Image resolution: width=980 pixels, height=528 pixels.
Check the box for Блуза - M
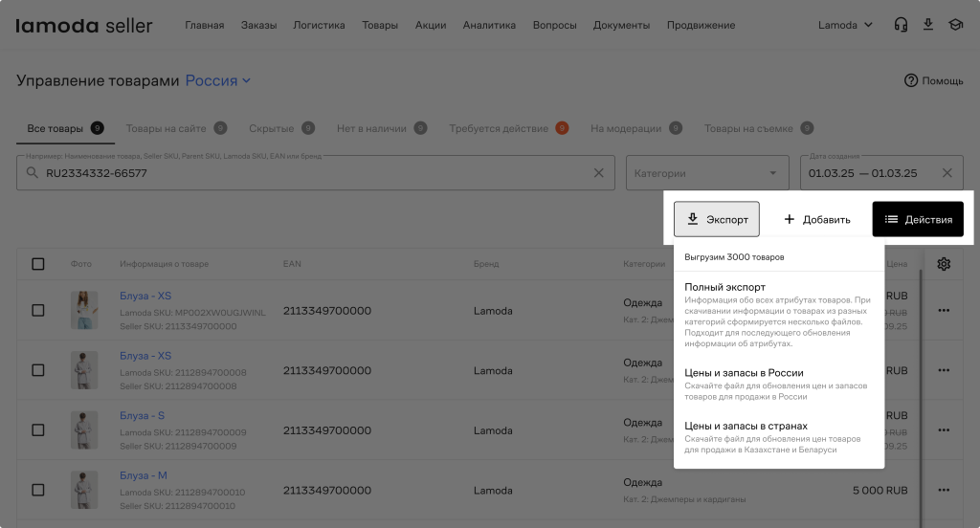tap(38, 491)
